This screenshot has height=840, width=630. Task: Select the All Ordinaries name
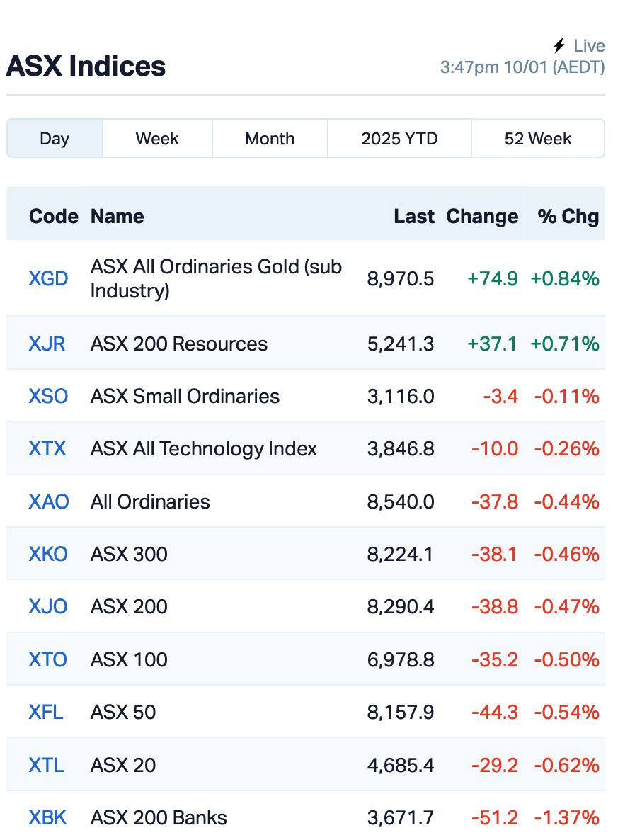[x=150, y=501]
